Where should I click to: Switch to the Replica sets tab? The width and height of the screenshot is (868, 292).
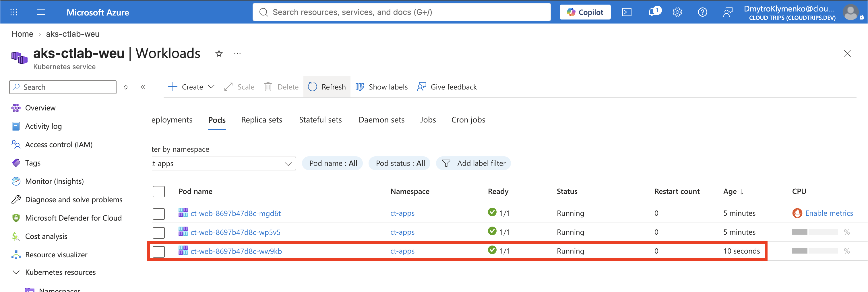261,120
